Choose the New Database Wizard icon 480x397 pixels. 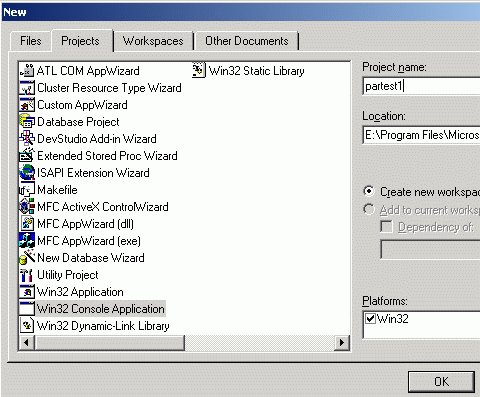point(27,258)
